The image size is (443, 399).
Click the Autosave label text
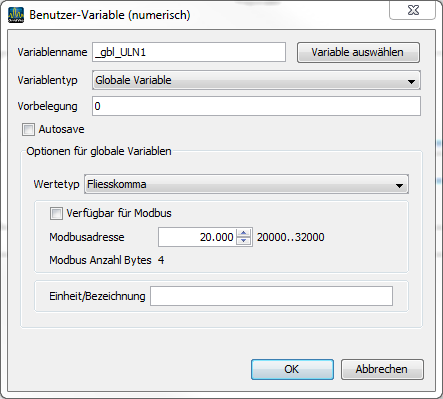point(61,129)
